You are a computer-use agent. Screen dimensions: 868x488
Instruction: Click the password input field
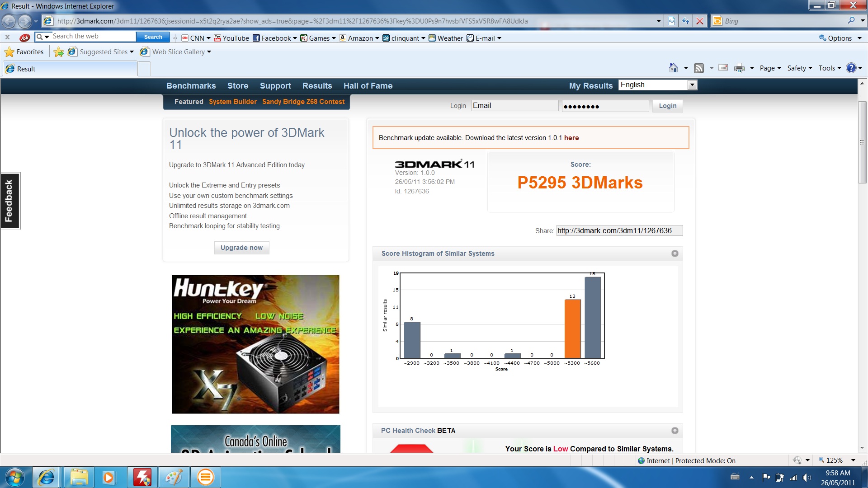(605, 106)
